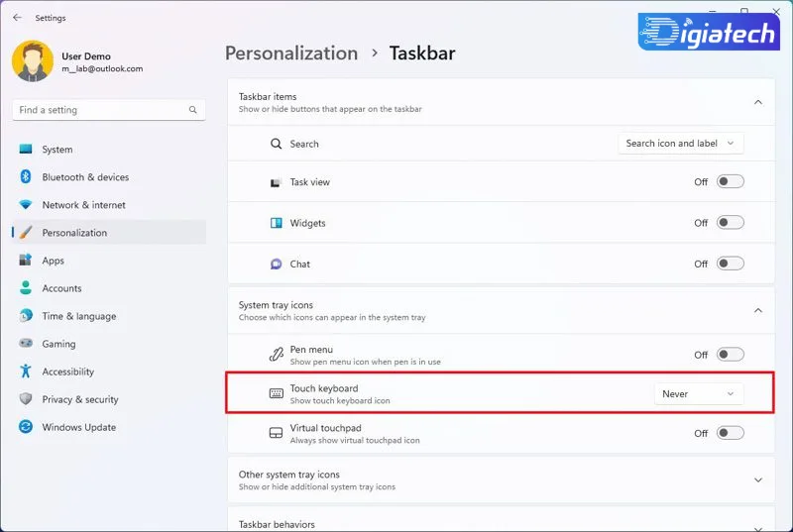Click the Bluetooth icon in sidebar

point(26,176)
